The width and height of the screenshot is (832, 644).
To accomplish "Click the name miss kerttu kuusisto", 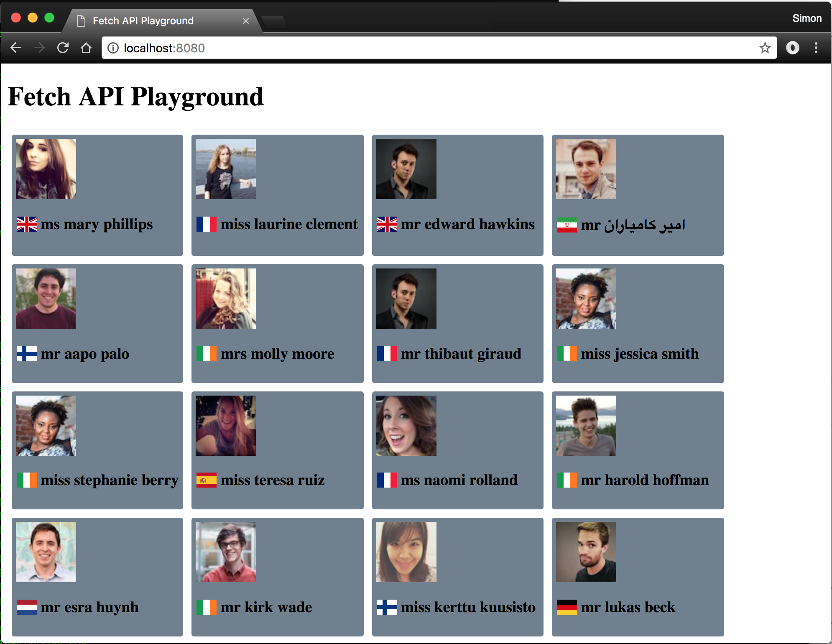I will point(468,607).
